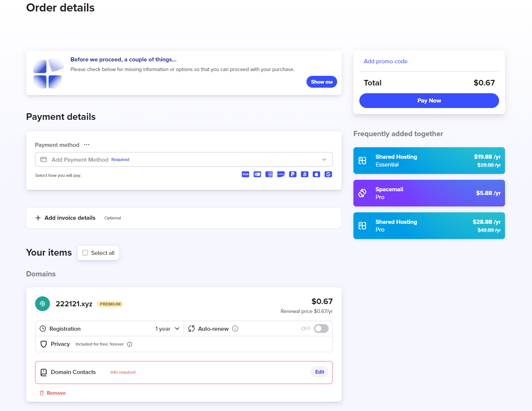
Task: Click the Spacemail Pro icon
Action: point(362,193)
